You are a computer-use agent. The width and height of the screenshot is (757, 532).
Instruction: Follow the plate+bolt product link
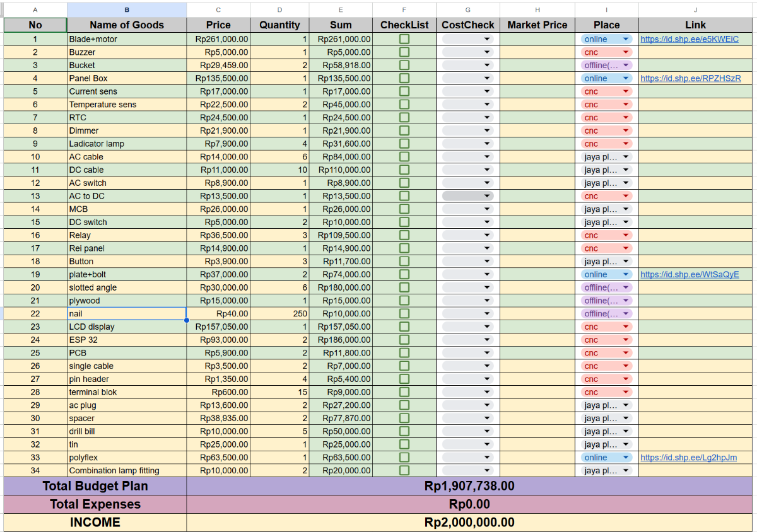(690, 275)
